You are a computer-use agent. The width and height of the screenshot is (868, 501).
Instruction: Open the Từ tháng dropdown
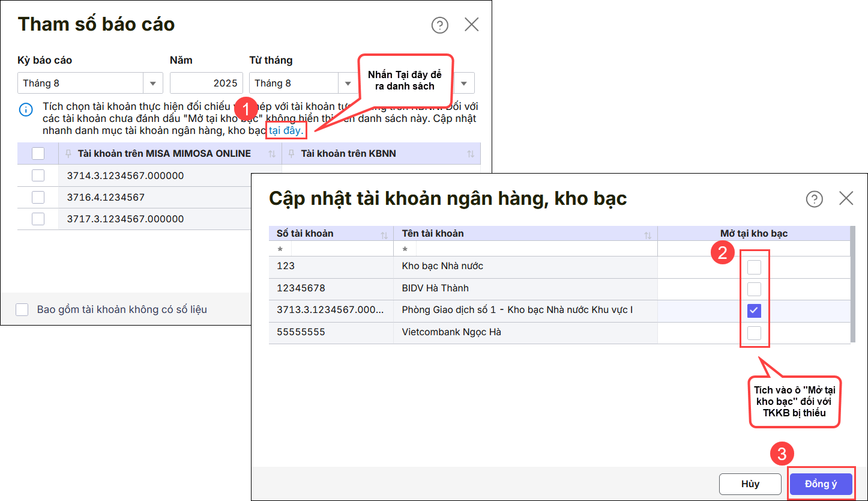[x=346, y=83]
